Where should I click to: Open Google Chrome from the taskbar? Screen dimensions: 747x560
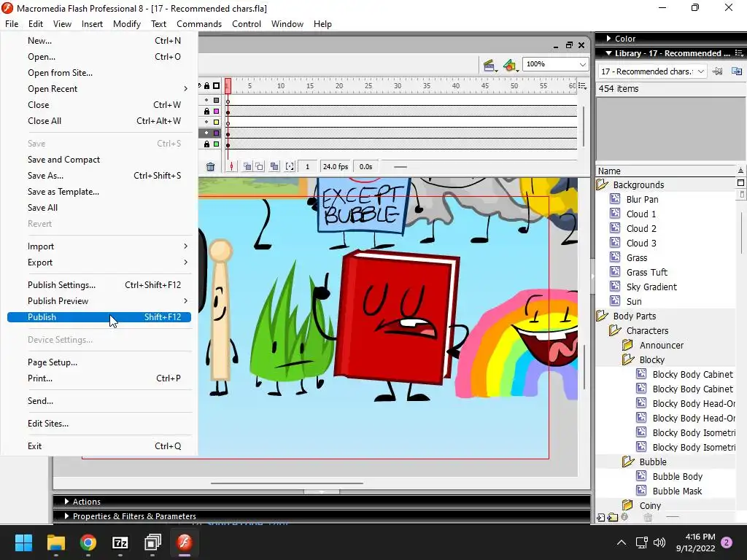tap(88, 542)
